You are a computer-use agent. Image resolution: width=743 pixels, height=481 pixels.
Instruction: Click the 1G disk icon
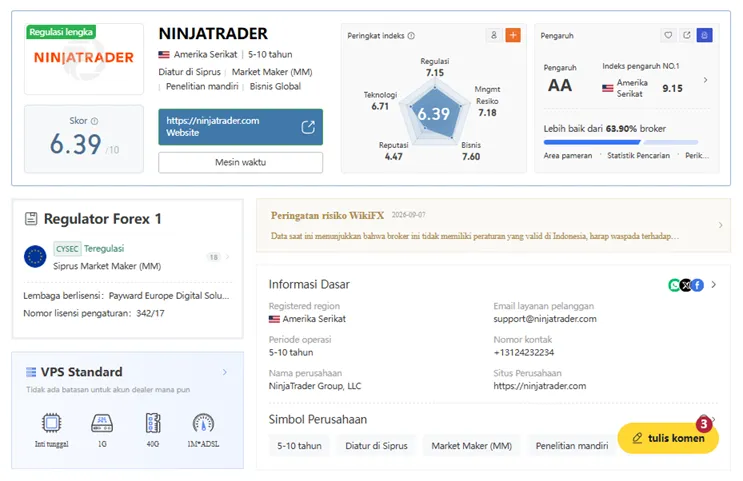tap(102, 423)
